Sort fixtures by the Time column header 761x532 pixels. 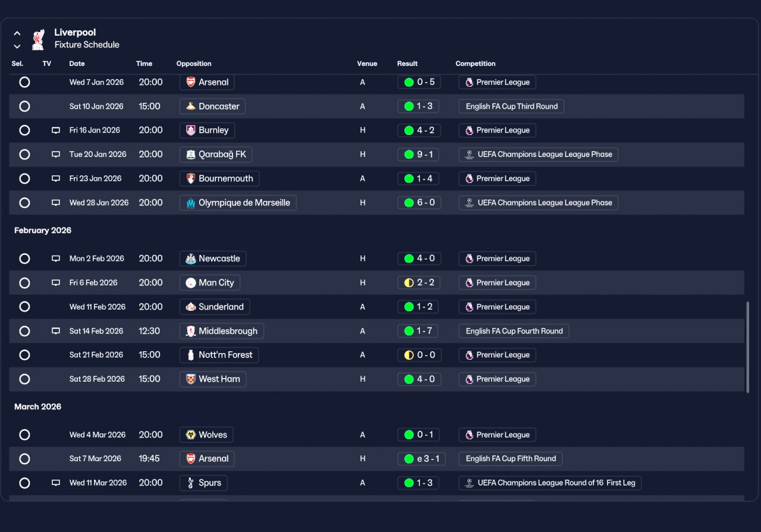pyautogui.click(x=144, y=64)
